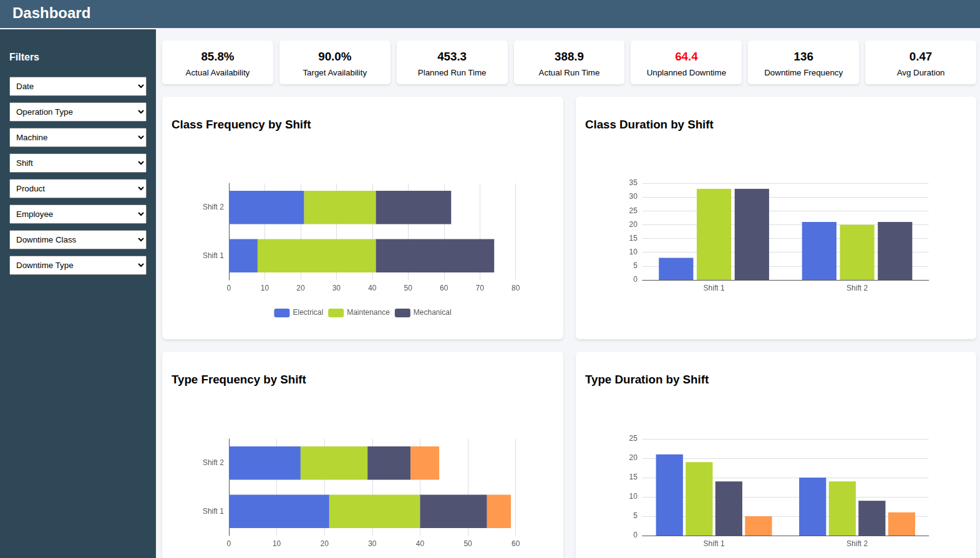Click Shift 1 Mechanical bar in Class Frequency
The image size is (980, 558).
435,256
